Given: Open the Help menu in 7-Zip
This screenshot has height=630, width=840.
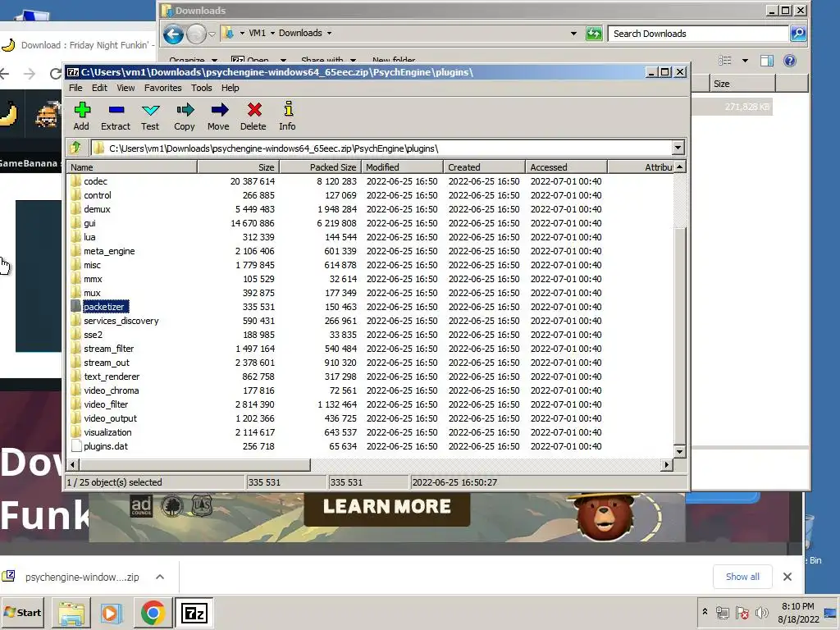Looking at the screenshot, I should [230, 88].
